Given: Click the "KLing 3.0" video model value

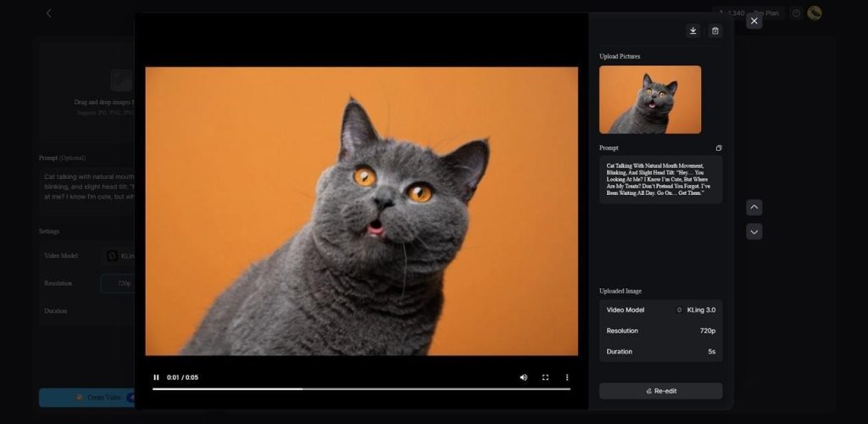Looking at the screenshot, I should (x=701, y=310).
